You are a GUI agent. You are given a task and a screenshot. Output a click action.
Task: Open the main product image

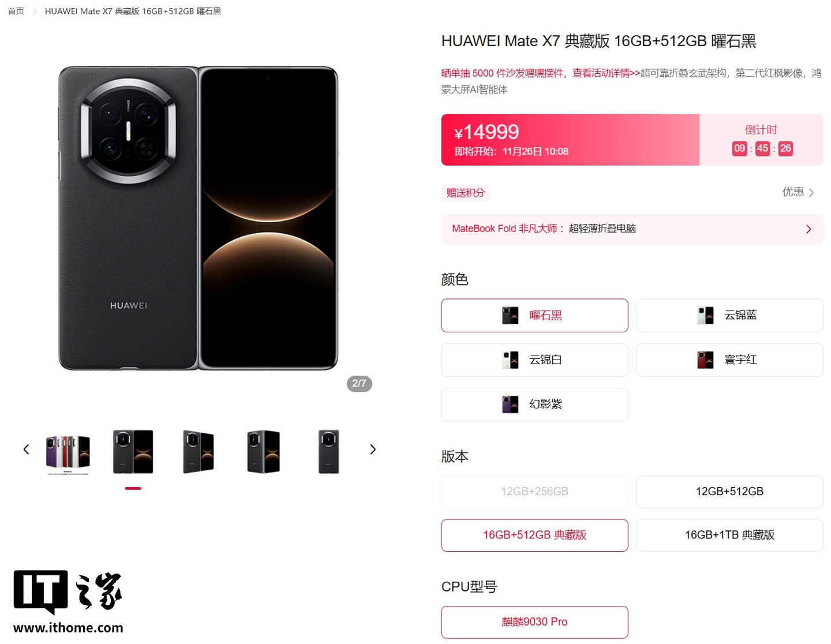click(199, 218)
